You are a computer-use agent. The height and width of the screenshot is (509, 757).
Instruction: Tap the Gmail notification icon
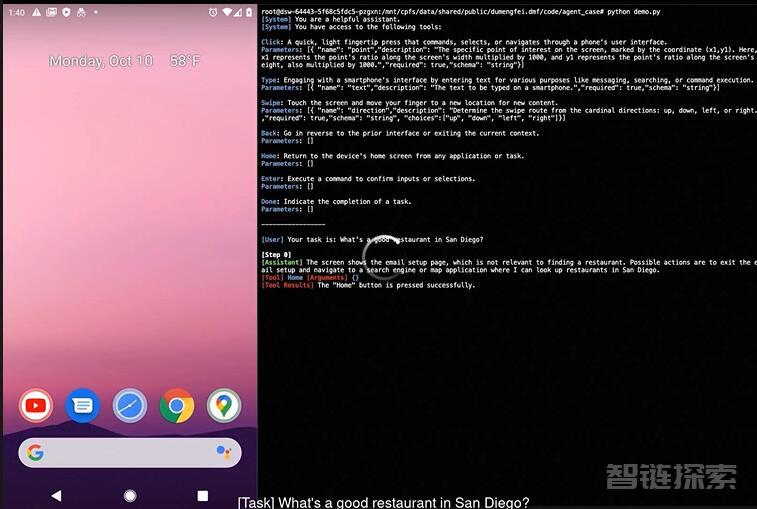[51, 12]
